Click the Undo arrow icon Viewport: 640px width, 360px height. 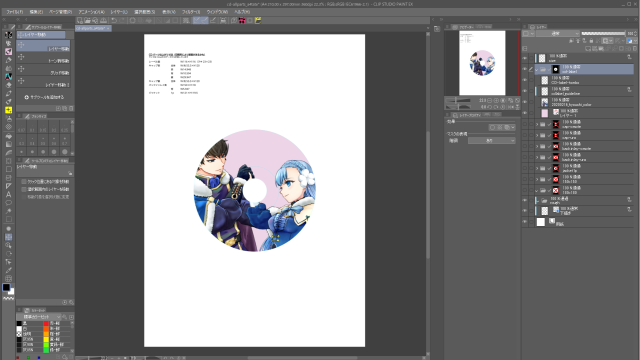(x=114, y=20)
